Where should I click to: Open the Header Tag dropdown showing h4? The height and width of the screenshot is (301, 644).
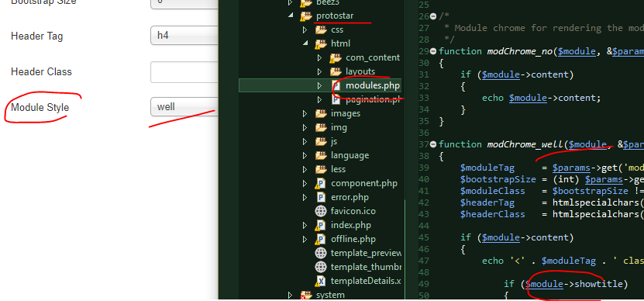(x=184, y=36)
